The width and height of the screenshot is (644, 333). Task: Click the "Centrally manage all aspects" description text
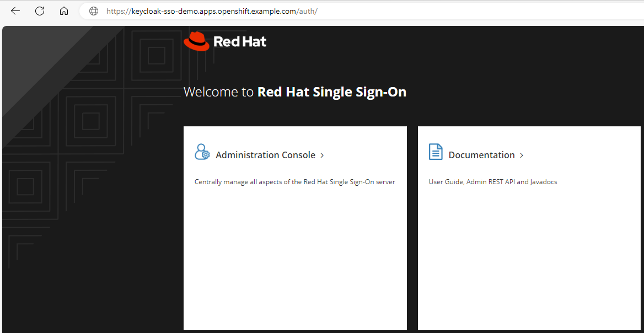tap(295, 182)
